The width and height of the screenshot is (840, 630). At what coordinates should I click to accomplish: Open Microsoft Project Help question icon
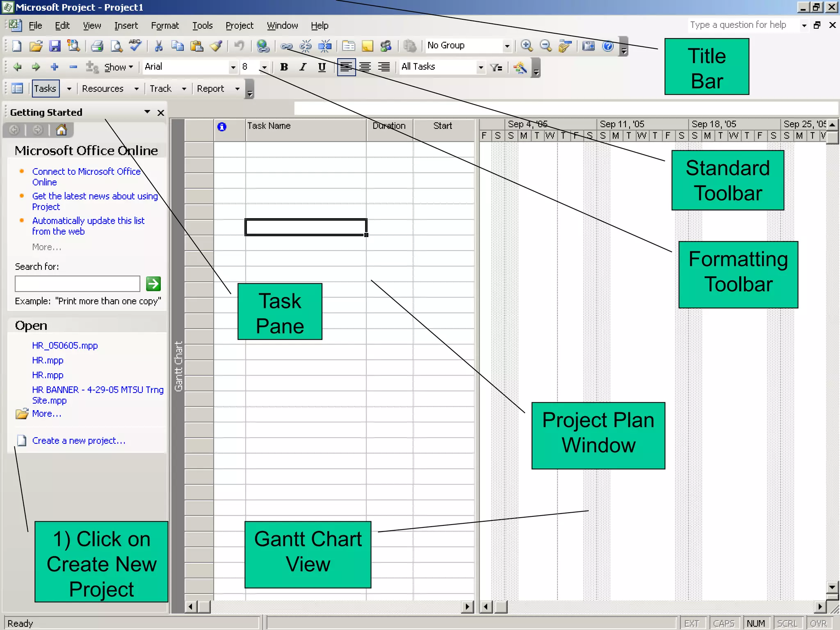click(608, 46)
